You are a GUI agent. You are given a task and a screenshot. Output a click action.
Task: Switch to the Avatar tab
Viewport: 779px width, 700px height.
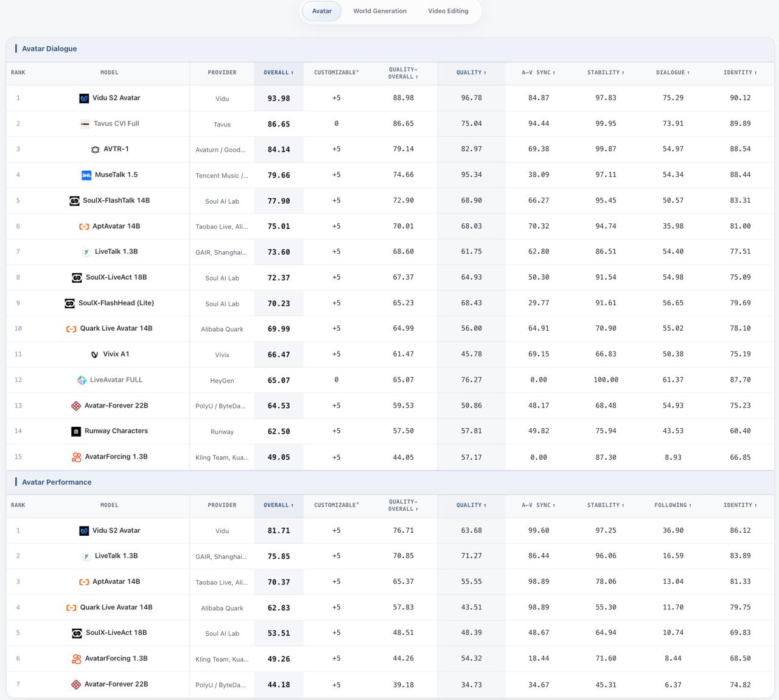[322, 11]
